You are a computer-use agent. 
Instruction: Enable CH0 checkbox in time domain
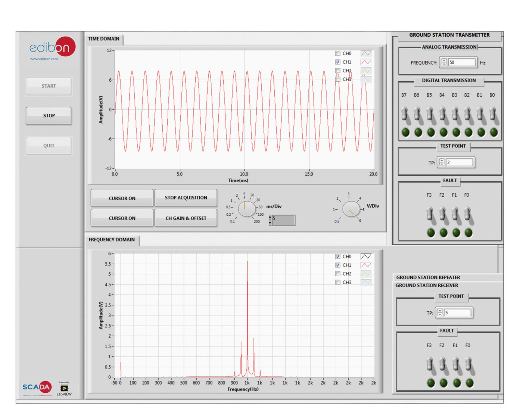pyautogui.click(x=338, y=53)
